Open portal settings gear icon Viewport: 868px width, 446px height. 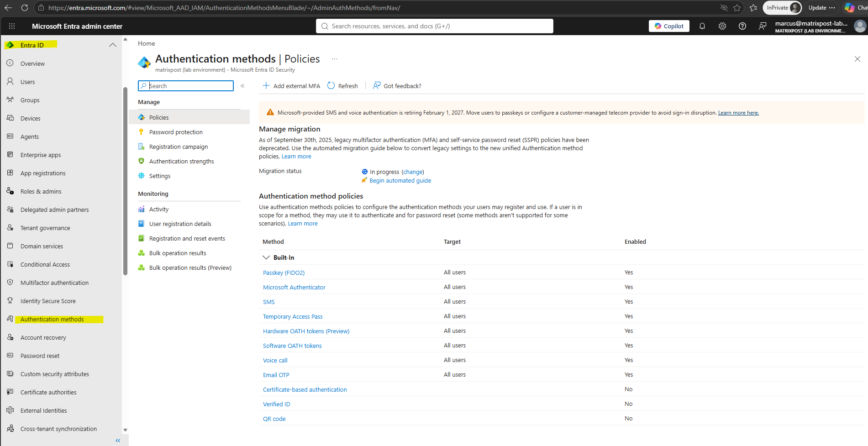(722, 26)
